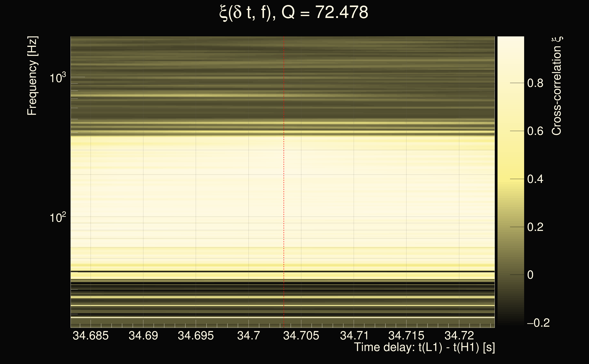Screen dimensions: 589x364
Task: Click the 0.4 value on the colorbar scale
Action: [535, 179]
